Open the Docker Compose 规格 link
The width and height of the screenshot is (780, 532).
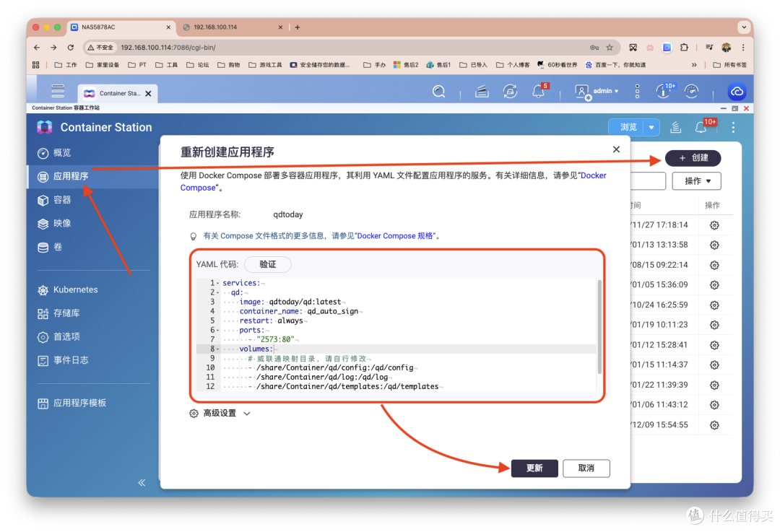[396, 235]
